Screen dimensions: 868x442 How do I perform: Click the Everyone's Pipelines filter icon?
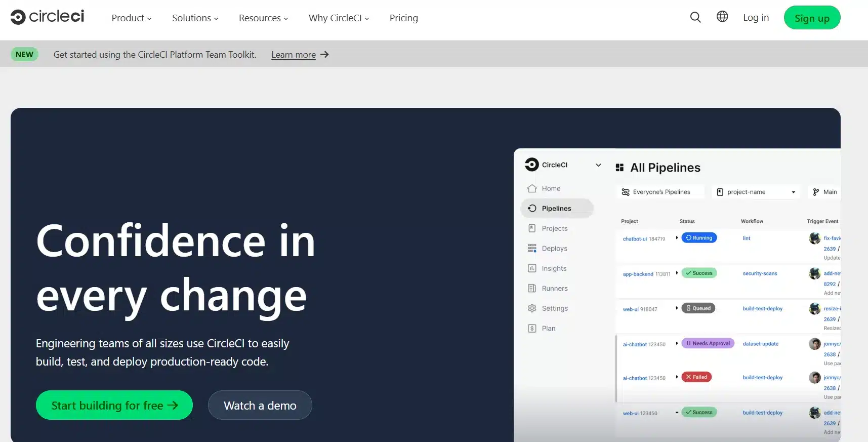click(x=626, y=192)
